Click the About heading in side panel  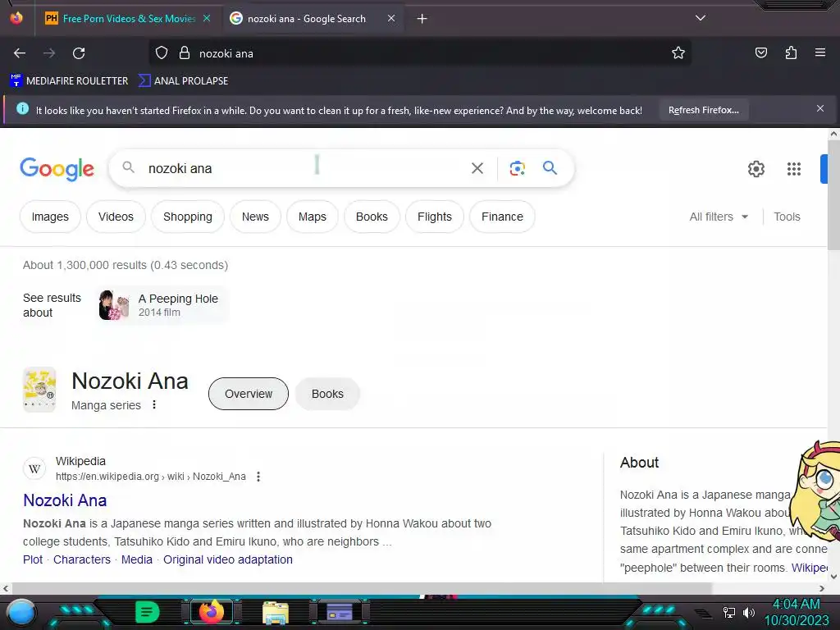[639, 463]
